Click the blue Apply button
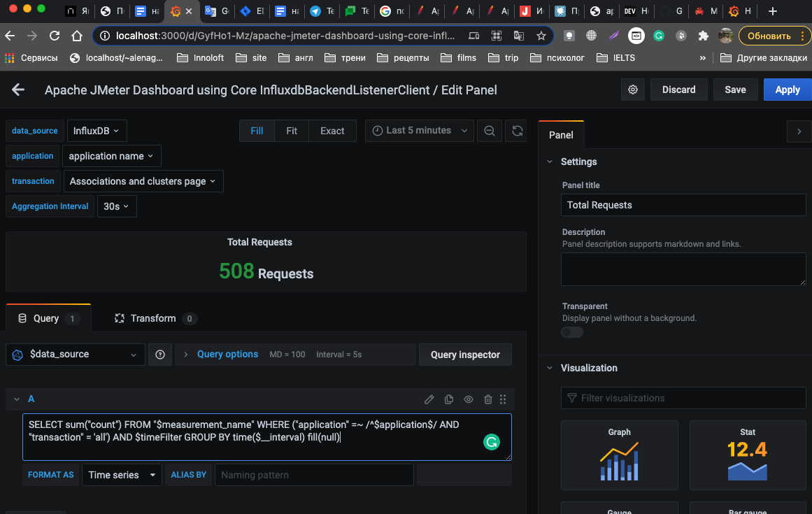Viewport: 812px width, 514px height. 787,90
